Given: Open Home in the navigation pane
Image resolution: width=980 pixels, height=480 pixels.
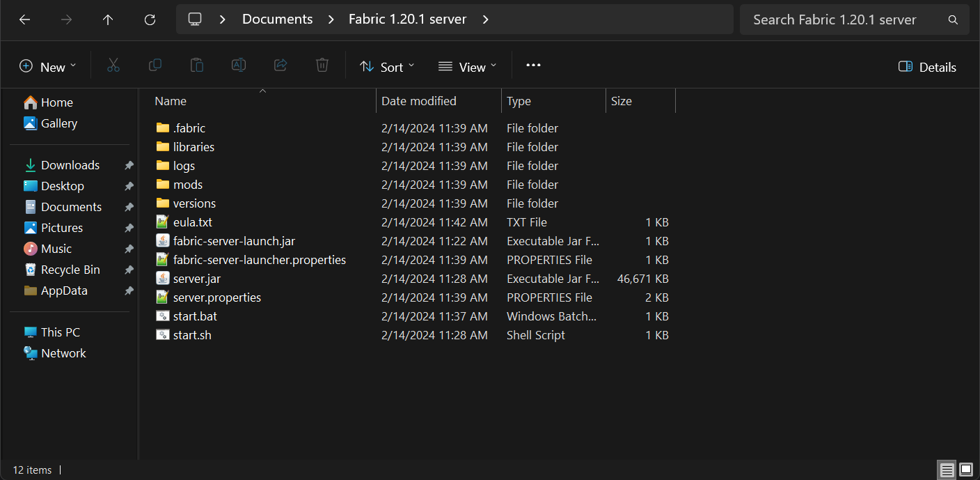Looking at the screenshot, I should pos(48,102).
